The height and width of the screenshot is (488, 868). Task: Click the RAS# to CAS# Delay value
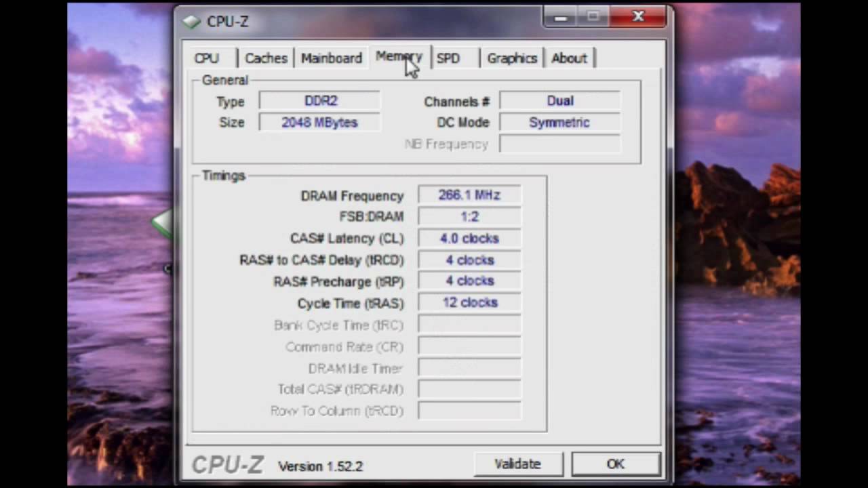click(x=469, y=260)
